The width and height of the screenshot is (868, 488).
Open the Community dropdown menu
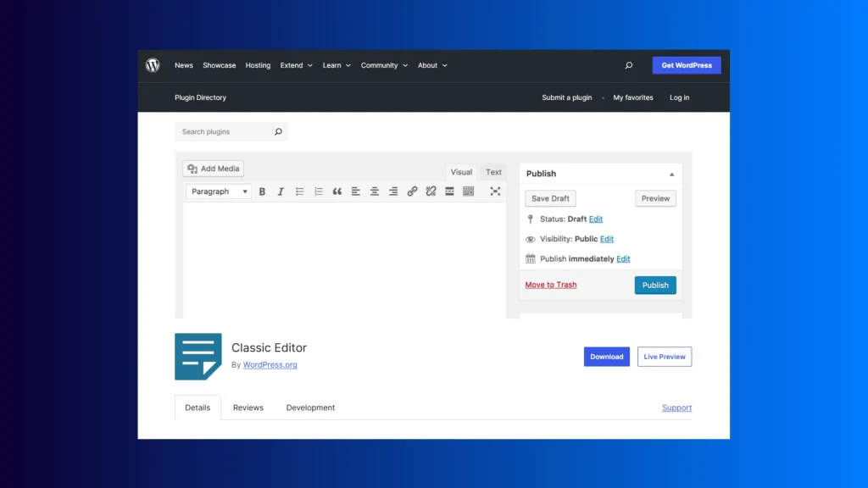click(384, 65)
